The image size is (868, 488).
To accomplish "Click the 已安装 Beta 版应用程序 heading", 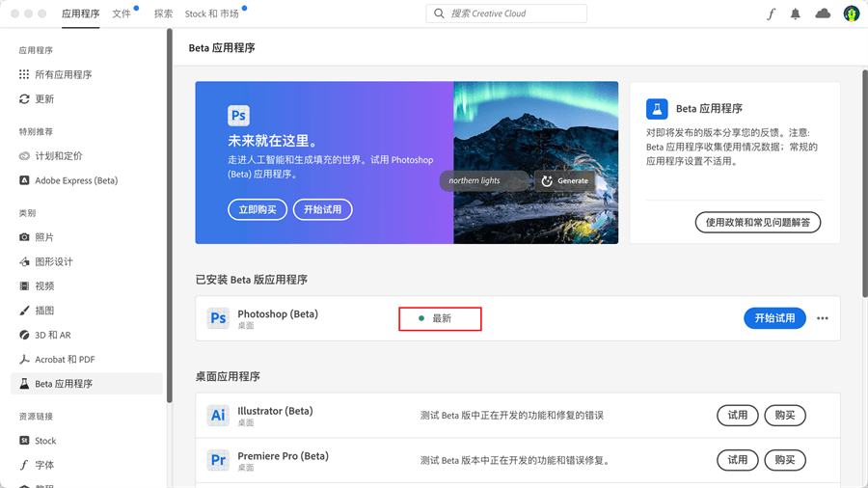I will click(x=252, y=280).
